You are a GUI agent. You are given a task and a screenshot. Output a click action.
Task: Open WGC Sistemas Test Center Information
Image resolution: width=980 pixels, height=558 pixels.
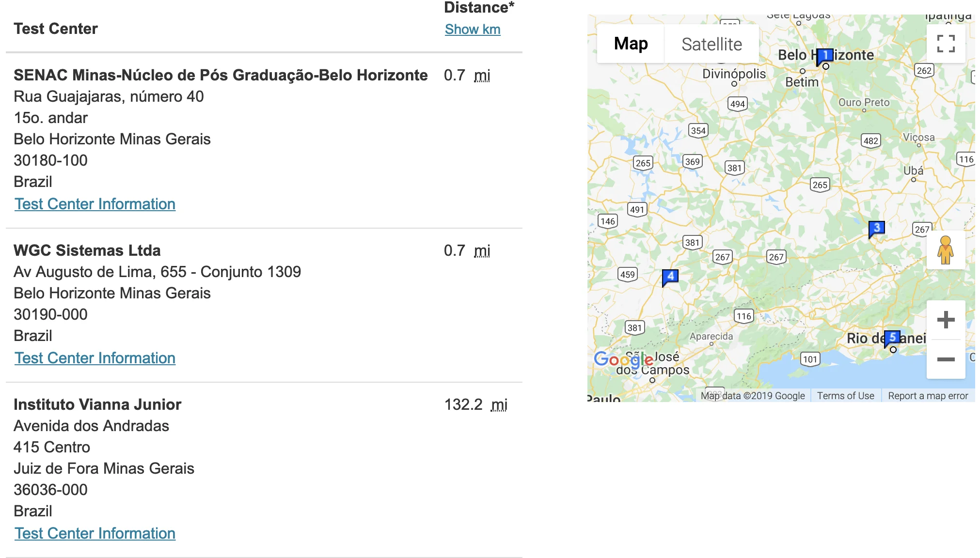click(95, 358)
